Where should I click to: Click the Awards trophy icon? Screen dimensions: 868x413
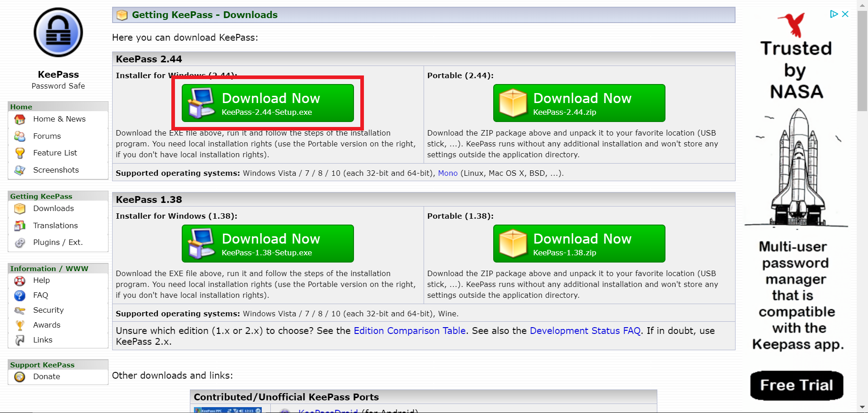(20, 325)
